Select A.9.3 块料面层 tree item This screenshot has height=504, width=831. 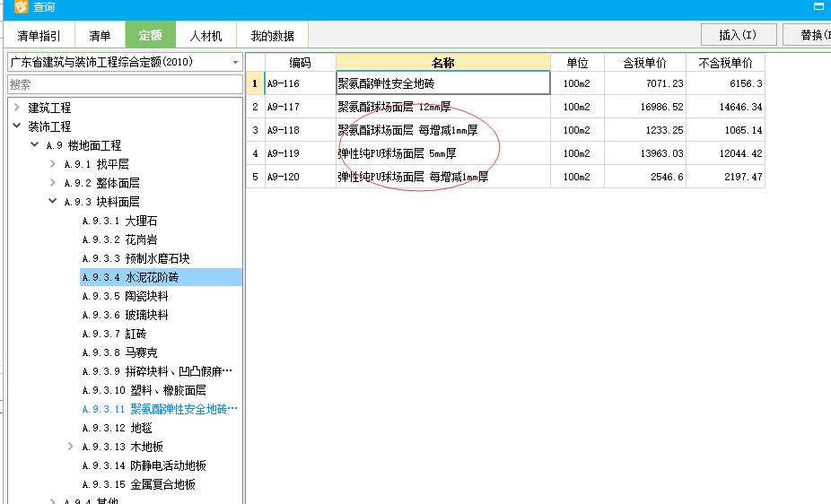click(x=101, y=202)
